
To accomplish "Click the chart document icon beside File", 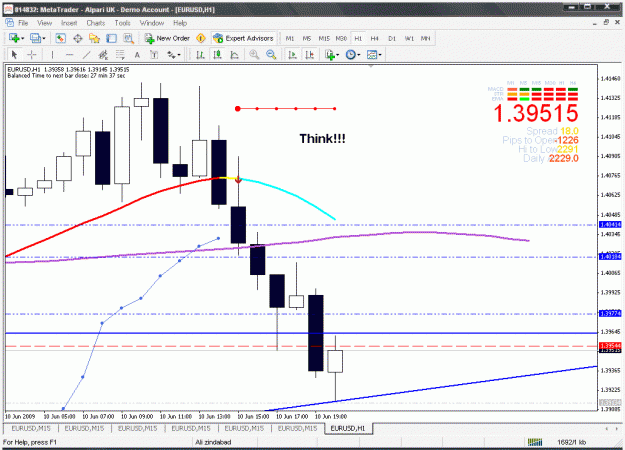I will coord(9,23).
